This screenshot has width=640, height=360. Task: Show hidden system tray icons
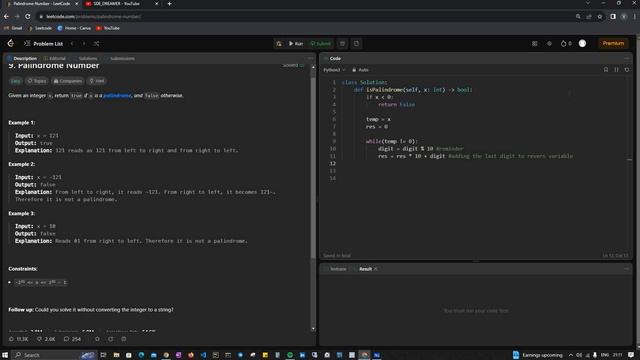point(571,355)
